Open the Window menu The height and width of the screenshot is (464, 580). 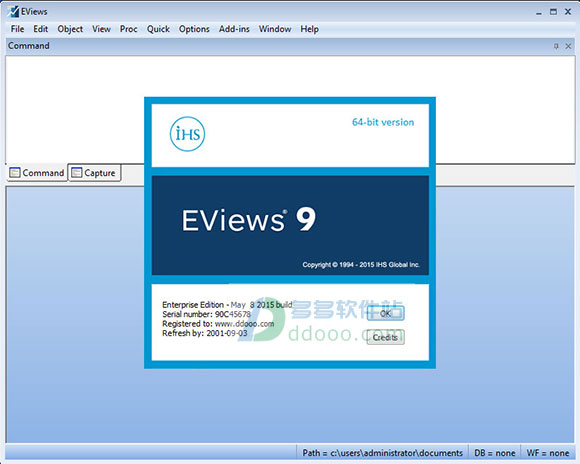click(x=275, y=29)
